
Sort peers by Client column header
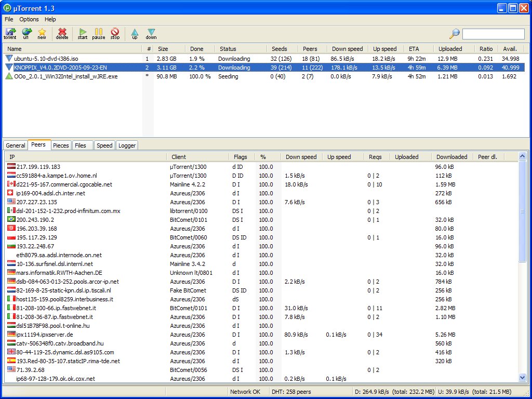(x=198, y=157)
